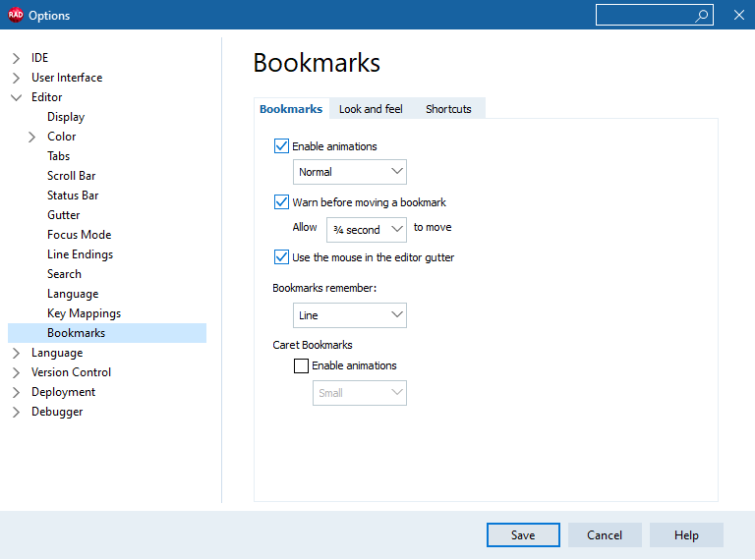Select the Gutter tree item

(x=64, y=215)
